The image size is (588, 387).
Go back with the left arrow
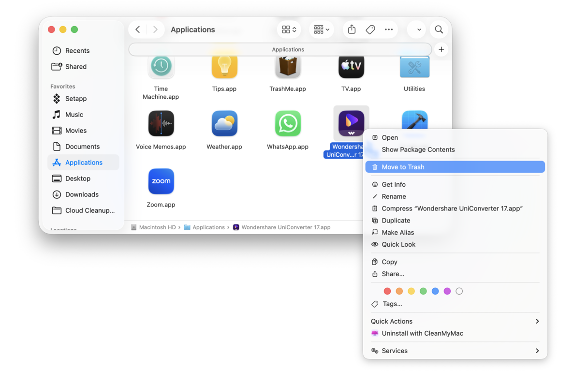click(x=138, y=30)
